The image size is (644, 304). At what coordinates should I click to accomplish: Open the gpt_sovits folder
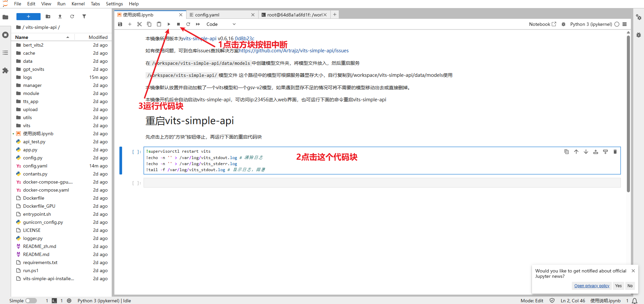(x=61, y=69)
